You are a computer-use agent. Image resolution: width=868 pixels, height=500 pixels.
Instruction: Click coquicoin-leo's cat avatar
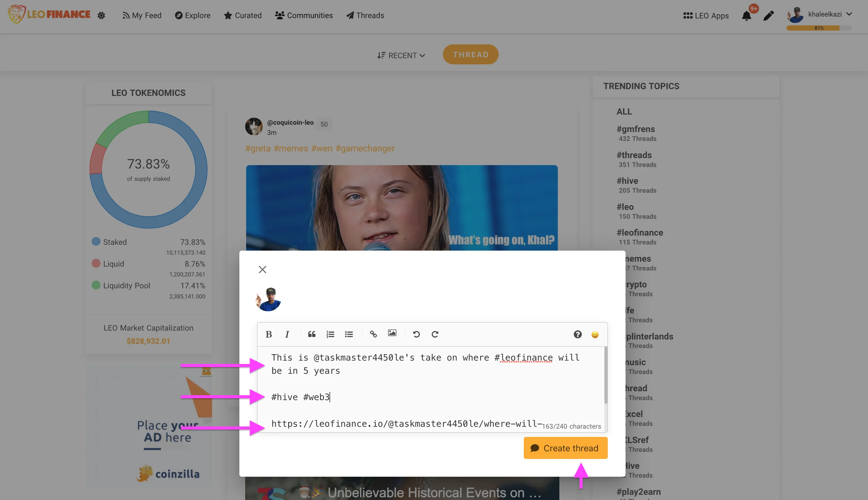254,126
